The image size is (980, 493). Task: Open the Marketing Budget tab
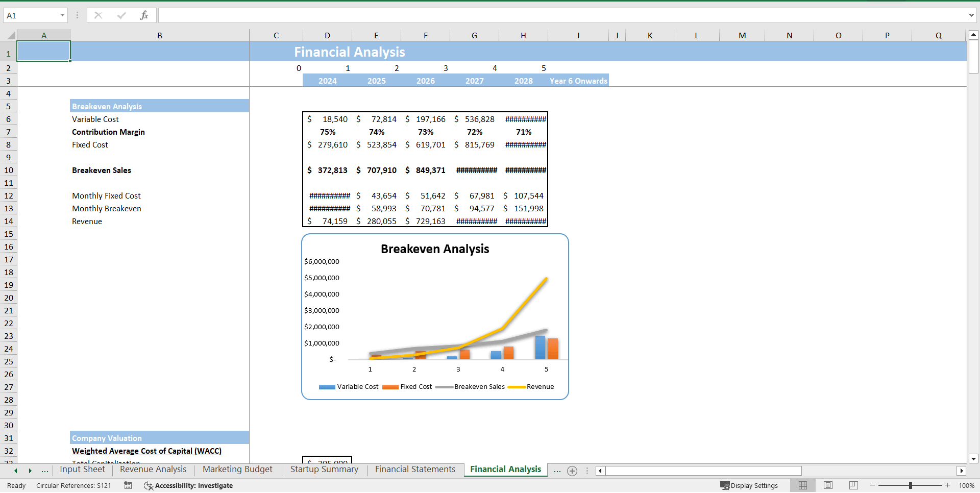point(237,470)
